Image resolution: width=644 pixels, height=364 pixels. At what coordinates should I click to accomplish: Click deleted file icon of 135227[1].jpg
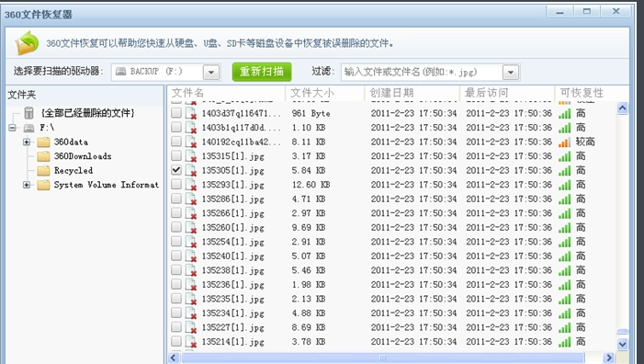(x=190, y=327)
